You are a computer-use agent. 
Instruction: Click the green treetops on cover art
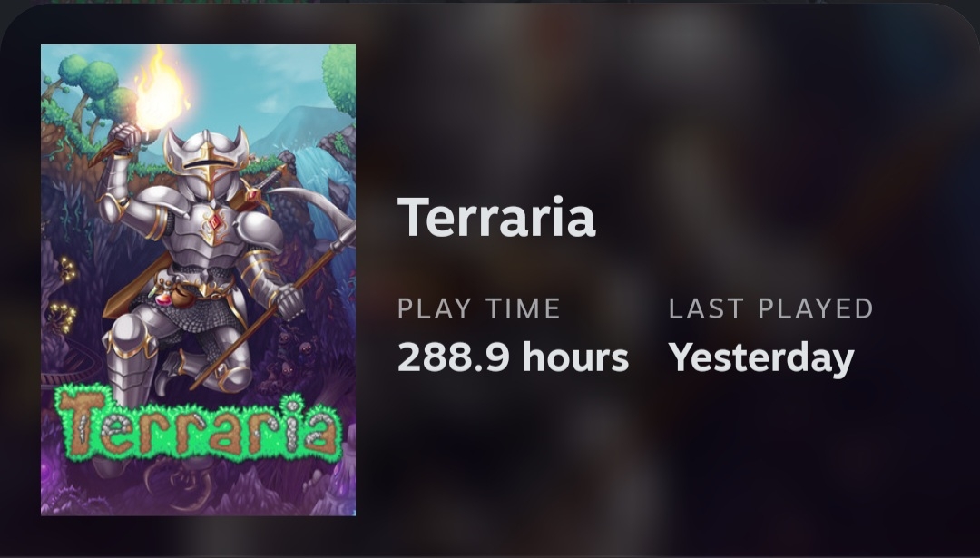pyautogui.click(x=93, y=82)
